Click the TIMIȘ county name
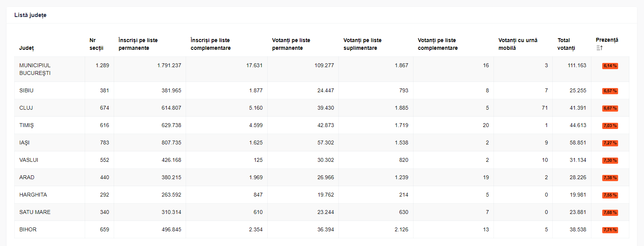 [27, 125]
